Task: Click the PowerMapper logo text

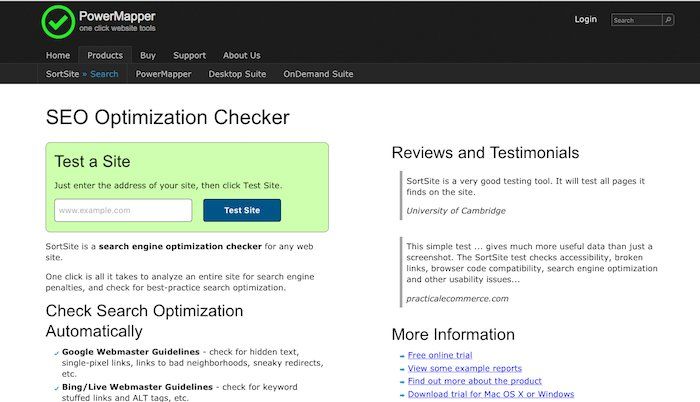Action: 117,16
